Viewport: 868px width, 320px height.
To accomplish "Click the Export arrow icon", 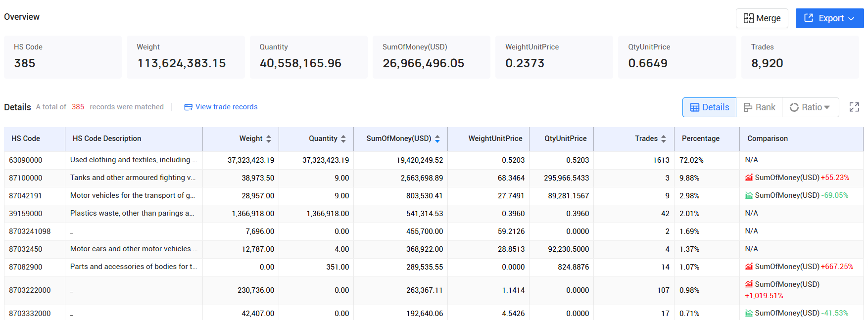I will click(x=809, y=18).
